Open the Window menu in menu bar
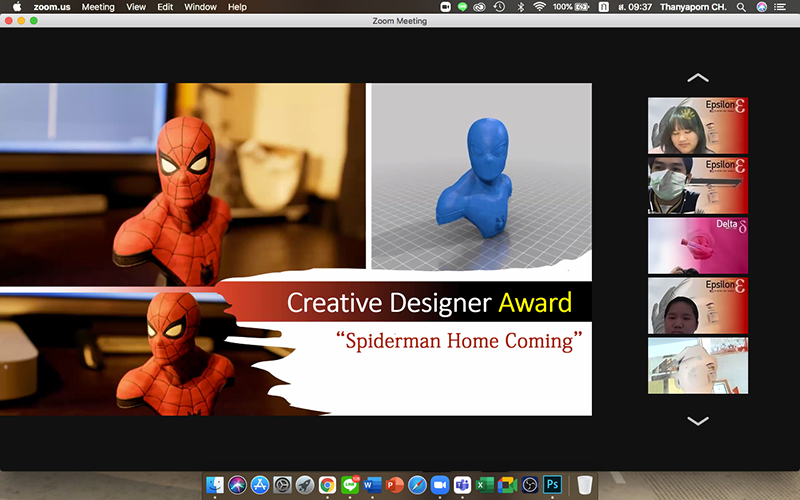Image resolution: width=800 pixels, height=500 pixels. (x=200, y=7)
